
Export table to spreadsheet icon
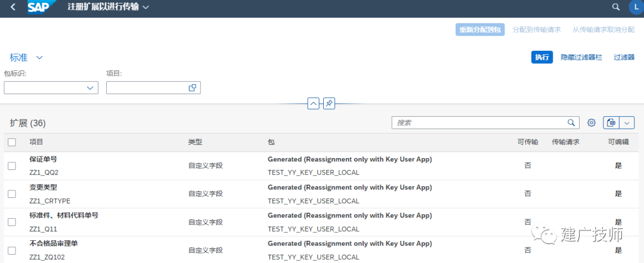point(611,122)
